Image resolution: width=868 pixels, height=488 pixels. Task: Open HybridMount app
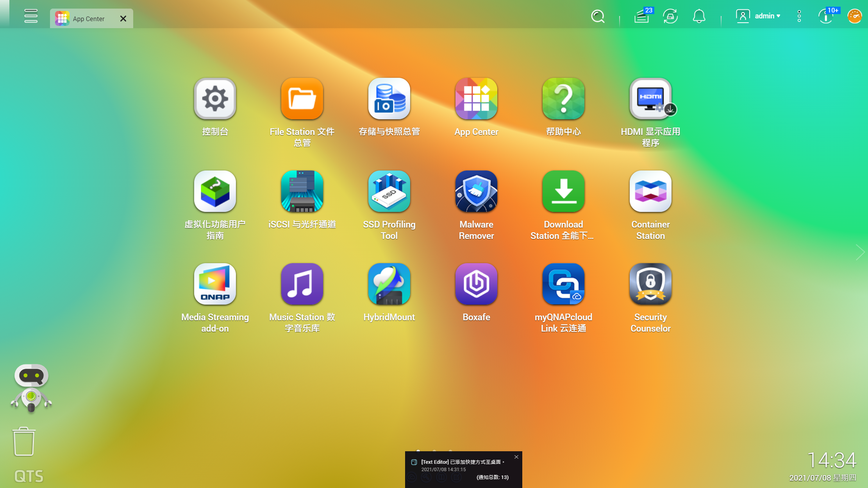pos(389,284)
